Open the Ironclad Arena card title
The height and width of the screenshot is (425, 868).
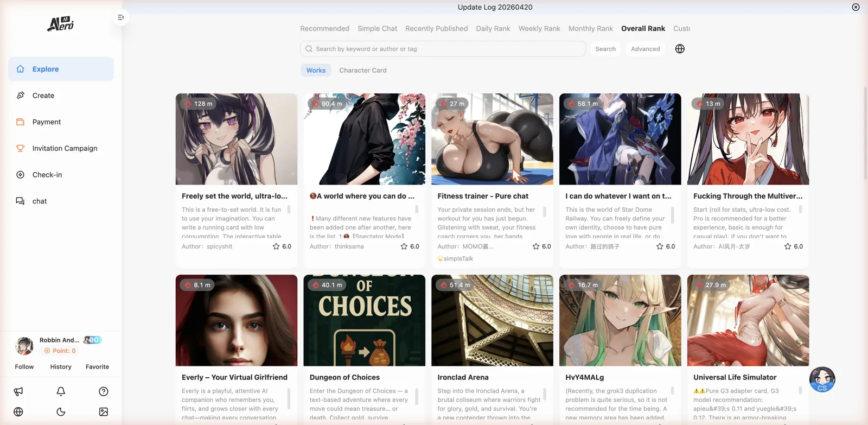coord(463,377)
